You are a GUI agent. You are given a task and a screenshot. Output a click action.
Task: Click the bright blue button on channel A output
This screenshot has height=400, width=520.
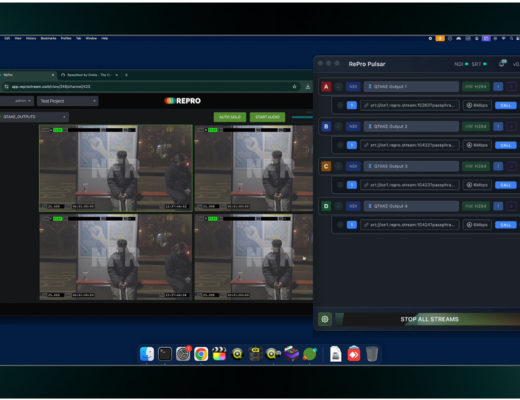coord(506,105)
